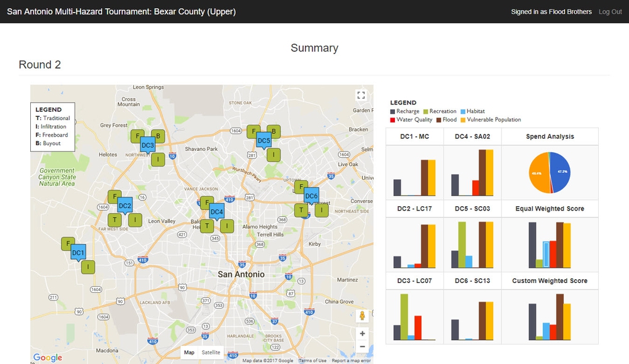
Task: Click the Freeboard marker next to DC2
Action: tap(114, 197)
